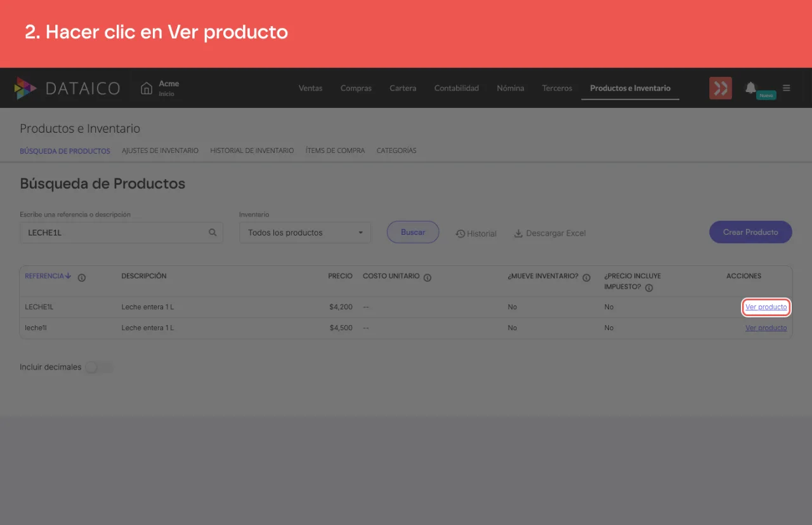Open Ver producto for LECHE1L
This screenshot has height=525, width=812.
pyautogui.click(x=766, y=307)
